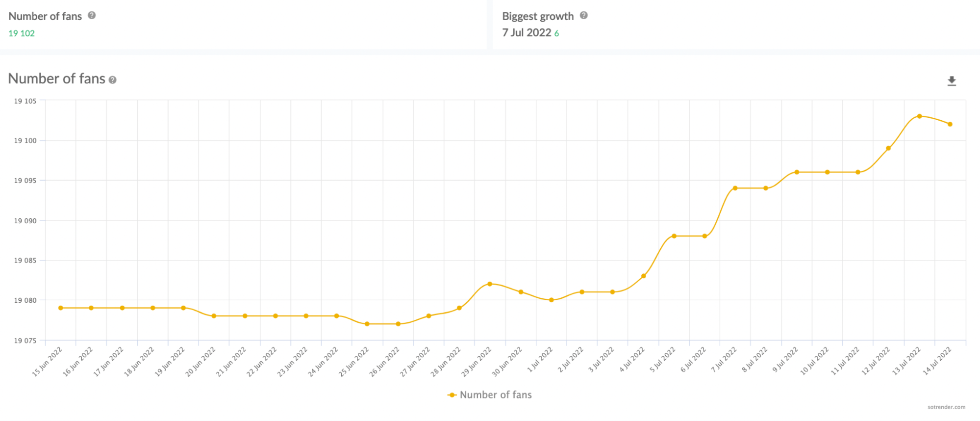Open the sotrender.com credit link
The height and width of the screenshot is (421, 980).
(946, 407)
